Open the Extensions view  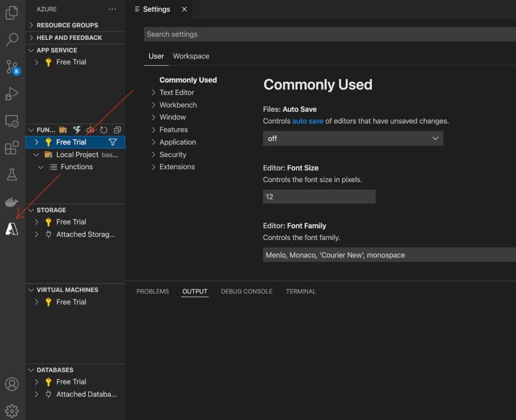click(x=12, y=148)
